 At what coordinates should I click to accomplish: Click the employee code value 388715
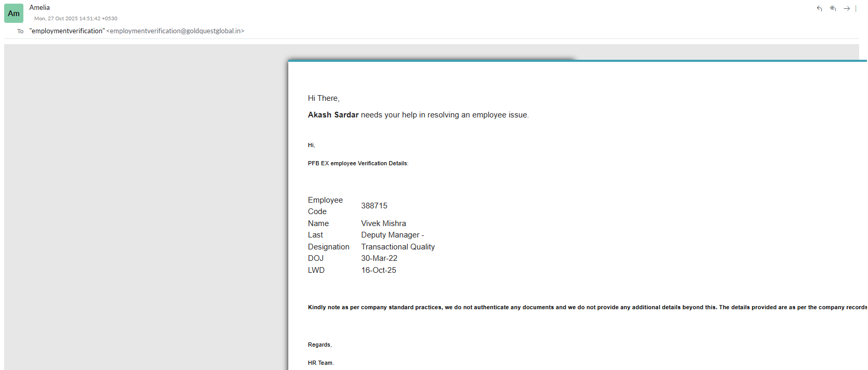(x=374, y=206)
